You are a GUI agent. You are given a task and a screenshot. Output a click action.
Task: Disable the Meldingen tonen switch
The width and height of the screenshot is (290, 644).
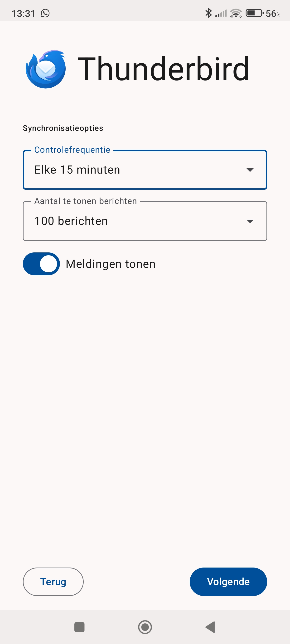coord(41,264)
